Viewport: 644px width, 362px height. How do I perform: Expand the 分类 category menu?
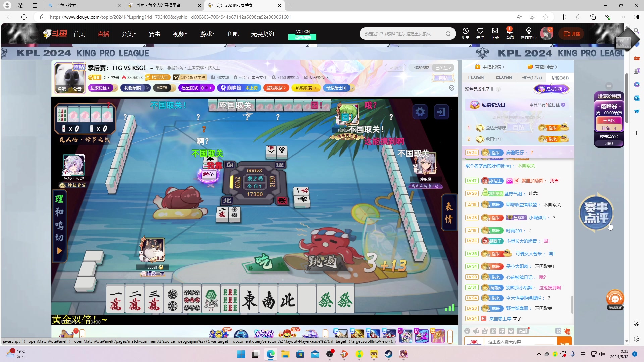[x=128, y=34]
